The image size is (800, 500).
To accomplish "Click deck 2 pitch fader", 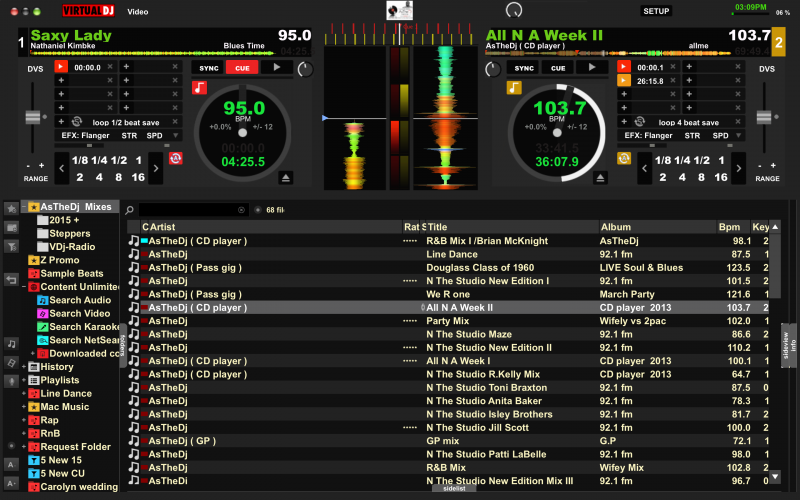I will point(764,117).
